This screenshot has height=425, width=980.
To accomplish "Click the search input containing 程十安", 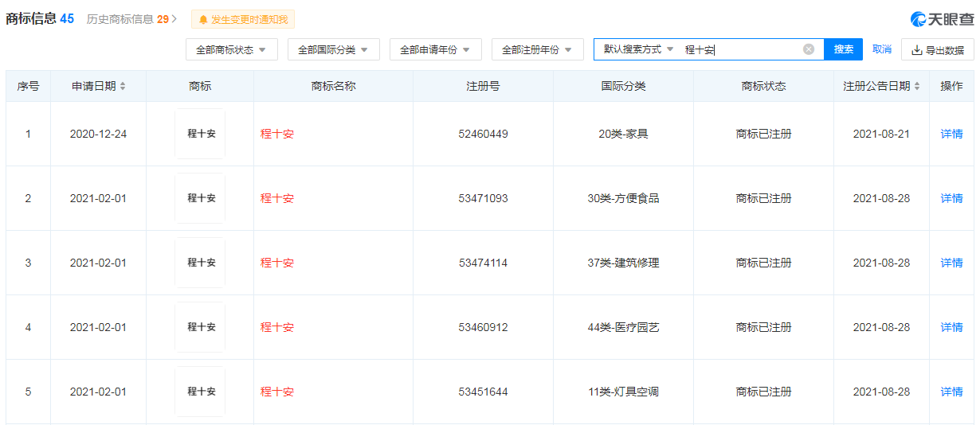I will pos(741,49).
